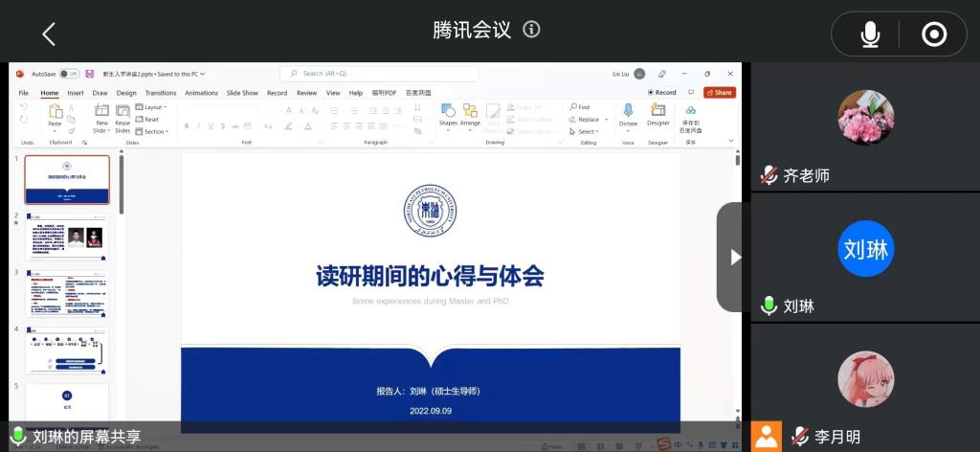Go back with the left arrow
The height and width of the screenshot is (452, 980).
(49, 34)
